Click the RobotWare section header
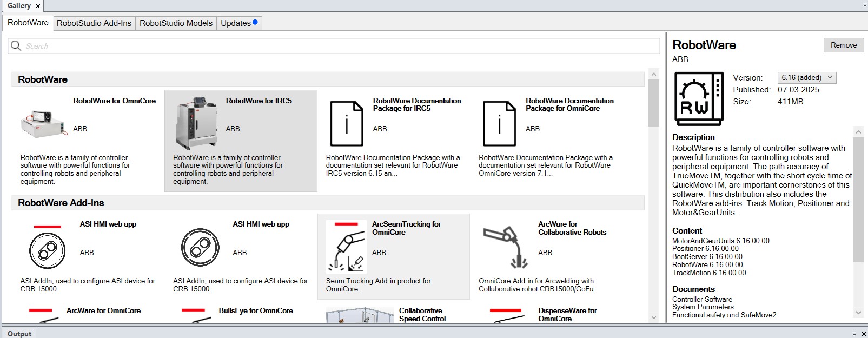Viewport: 868px width, 338px height. pyautogui.click(x=328, y=79)
